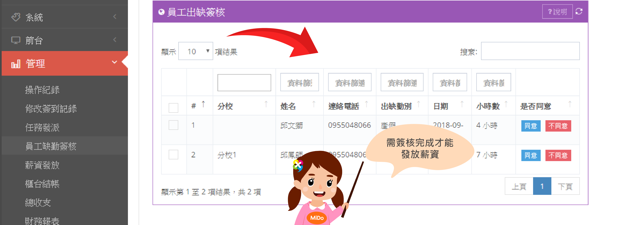Open 操作紀錄 in the sidebar menu
The image size is (644, 225).
click(42, 90)
